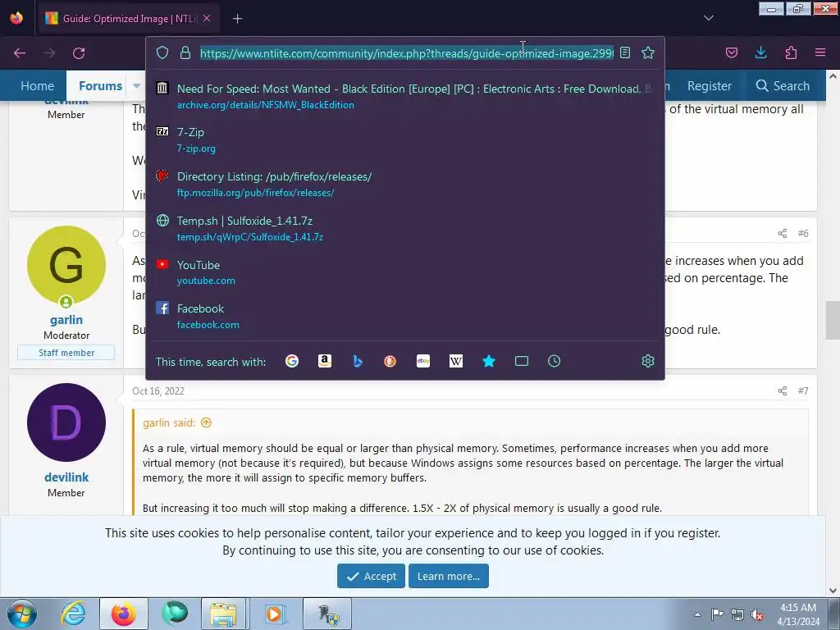This screenshot has height=630, width=840.
Task: Open search settings gear icon
Action: 648,361
